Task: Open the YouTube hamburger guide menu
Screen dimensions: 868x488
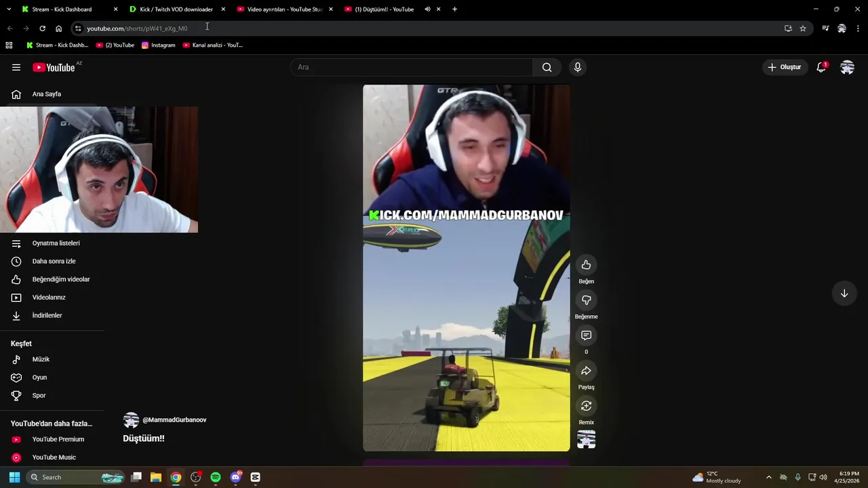Action: coord(16,67)
